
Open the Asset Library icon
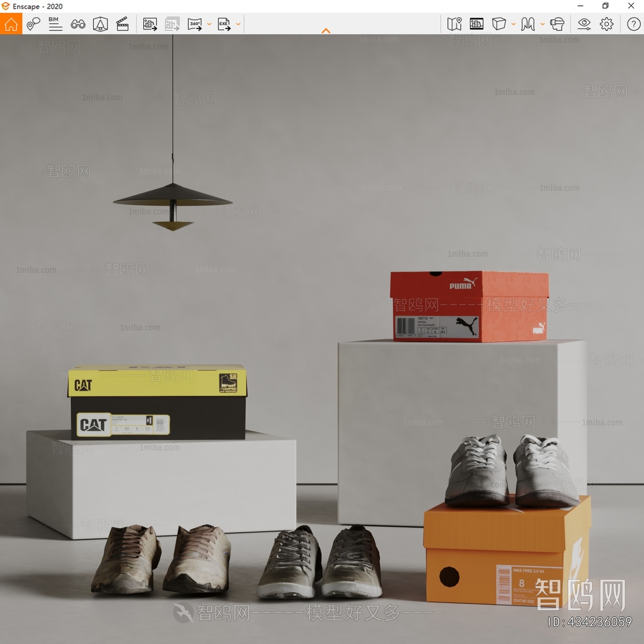click(477, 24)
